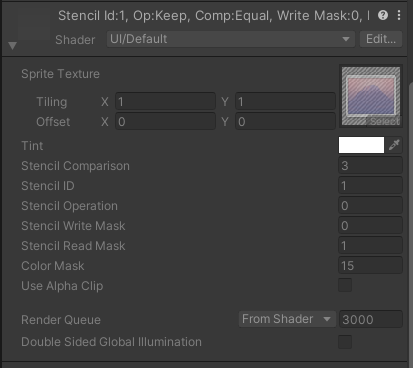This screenshot has height=368, width=413.
Task: Open the three-dot material context menu
Action: tap(399, 15)
